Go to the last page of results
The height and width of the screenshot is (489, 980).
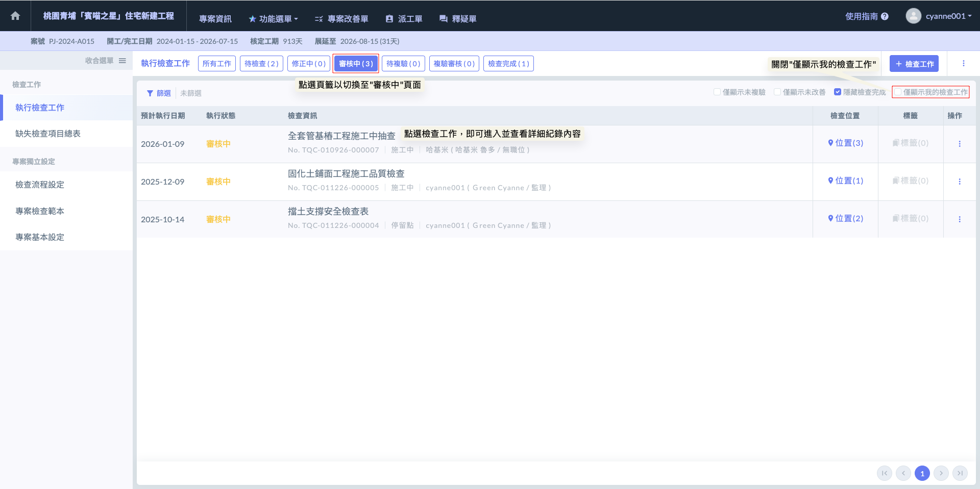[960, 473]
